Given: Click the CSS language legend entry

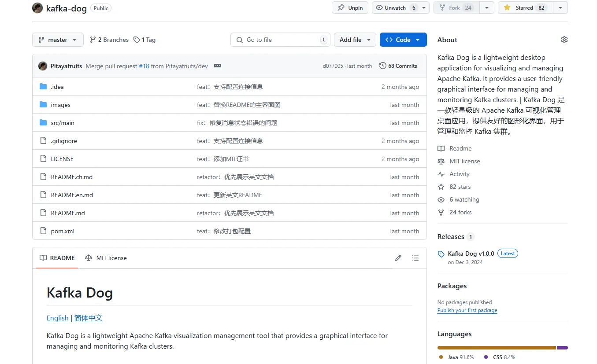Looking at the screenshot, I should click(x=500, y=357).
